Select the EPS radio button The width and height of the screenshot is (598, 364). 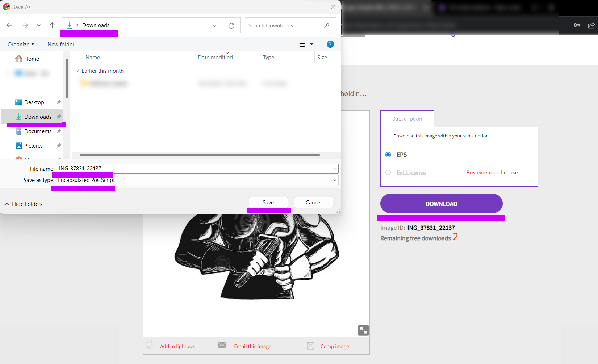point(388,155)
